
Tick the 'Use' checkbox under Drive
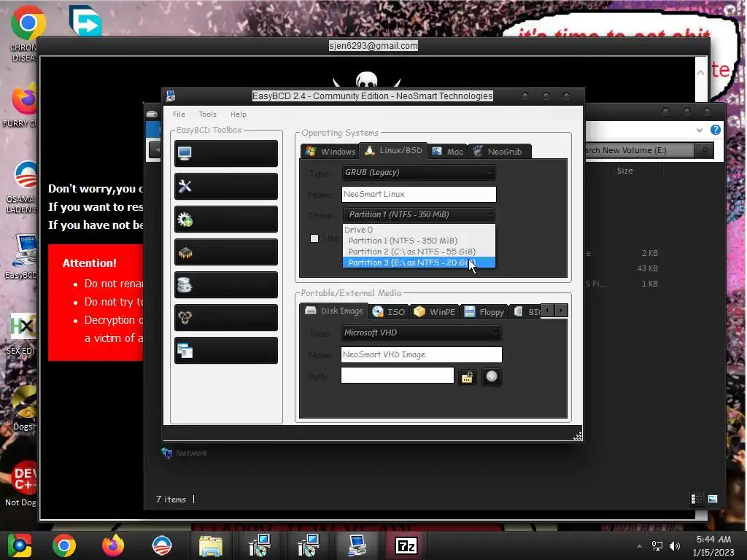click(x=314, y=238)
